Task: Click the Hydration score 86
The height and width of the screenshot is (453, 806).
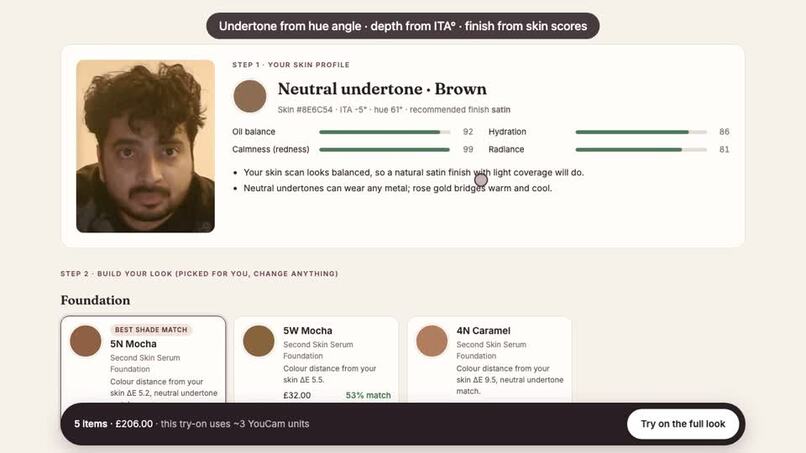Action: coord(724,132)
